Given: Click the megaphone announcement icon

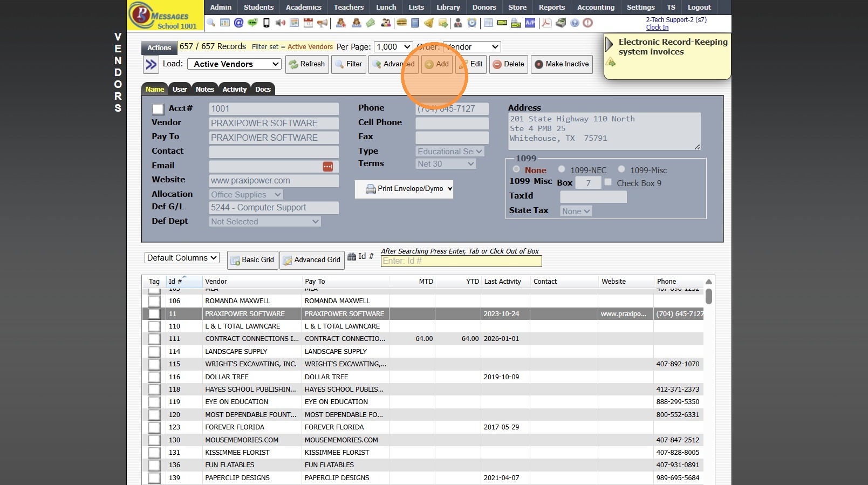Looking at the screenshot, I should tap(322, 23).
